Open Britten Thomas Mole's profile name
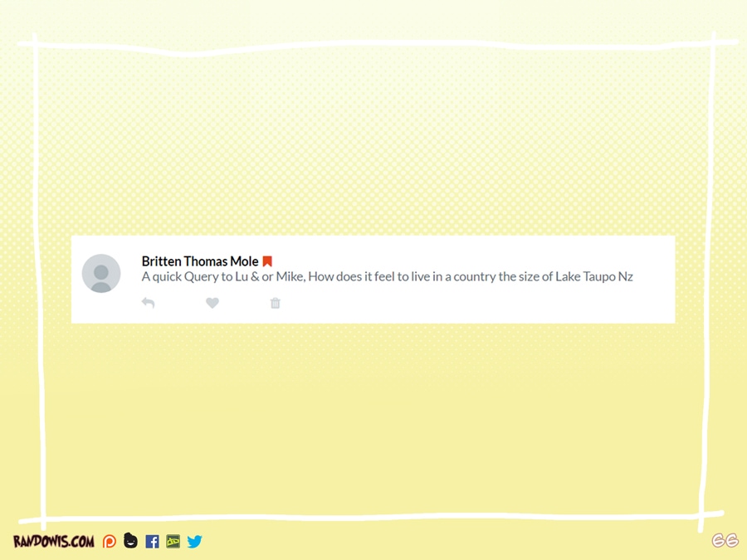The width and height of the screenshot is (747, 560). click(x=200, y=261)
